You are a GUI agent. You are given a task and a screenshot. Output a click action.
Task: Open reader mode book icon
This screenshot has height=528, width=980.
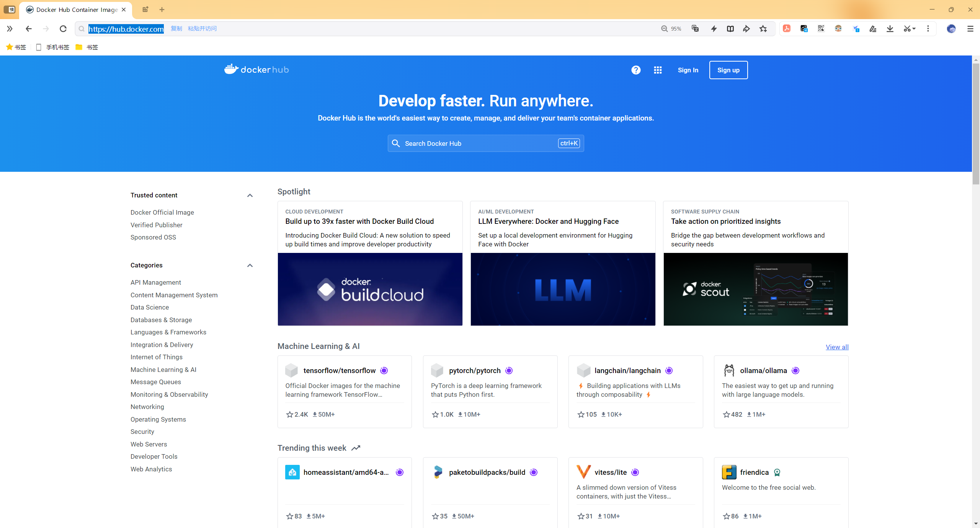(730, 29)
